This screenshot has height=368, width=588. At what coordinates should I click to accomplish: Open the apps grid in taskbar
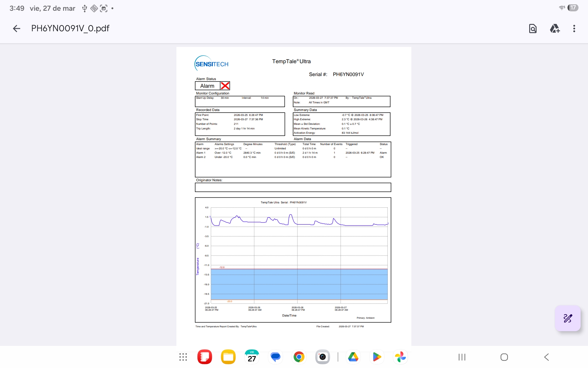click(183, 357)
